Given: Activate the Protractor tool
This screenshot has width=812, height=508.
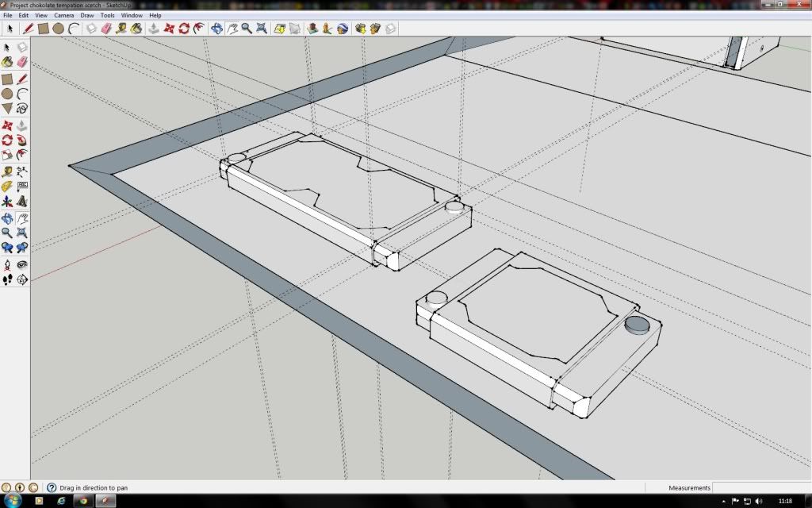Looking at the screenshot, I should (7, 186).
